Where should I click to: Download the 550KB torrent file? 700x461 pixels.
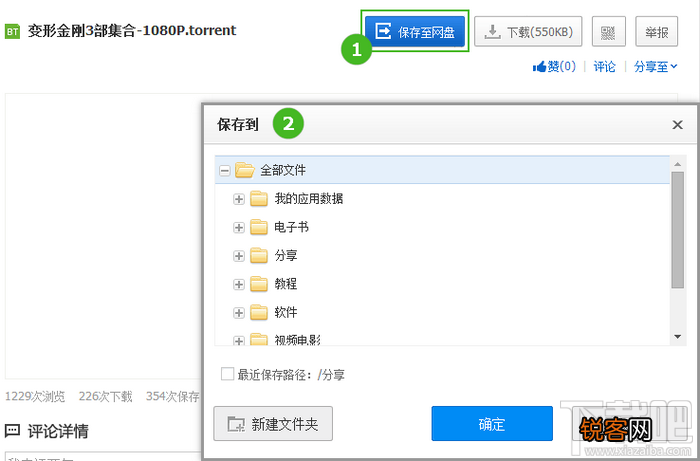528,32
